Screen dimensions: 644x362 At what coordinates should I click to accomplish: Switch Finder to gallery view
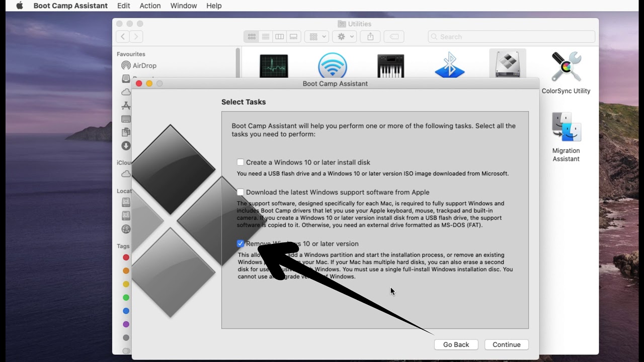click(x=294, y=37)
